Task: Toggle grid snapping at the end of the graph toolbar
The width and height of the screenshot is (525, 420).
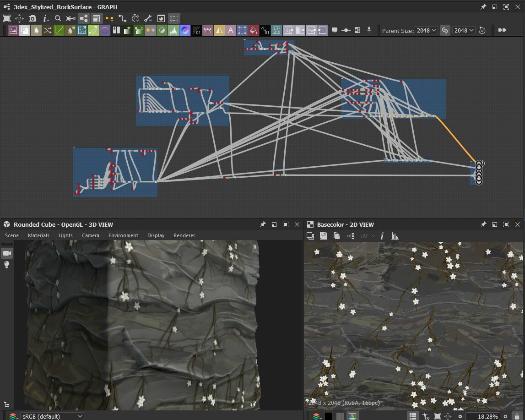Action: pyautogui.click(x=174, y=18)
